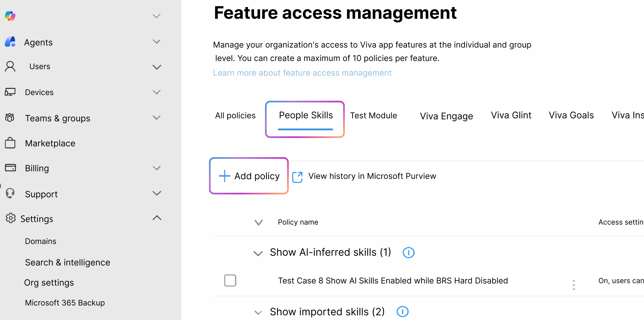The height and width of the screenshot is (320, 644).
Task: Open Org settings in the sidebar
Action: tap(49, 283)
